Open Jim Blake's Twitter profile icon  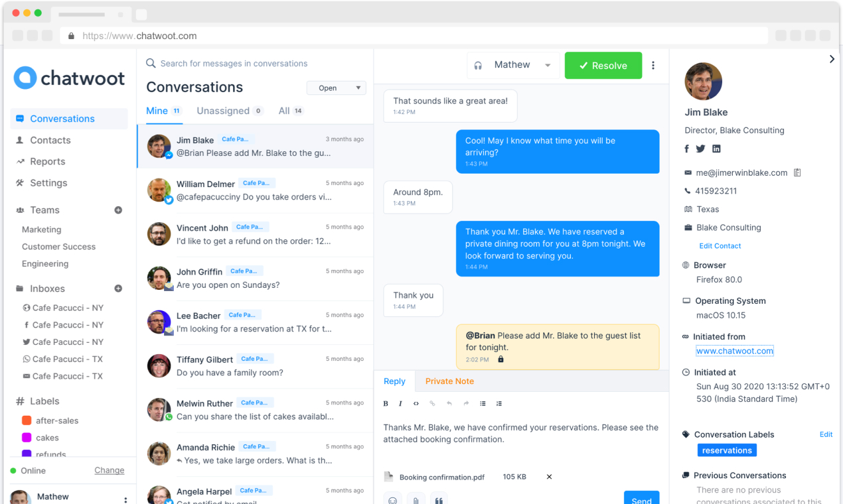[x=702, y=149]
